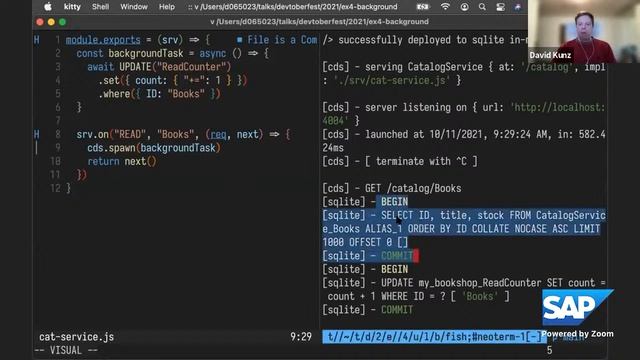The width and height of the screenshot is (640, 360).
Task: Click the neoterm fish buffer status line
Action: pos(434,337)
